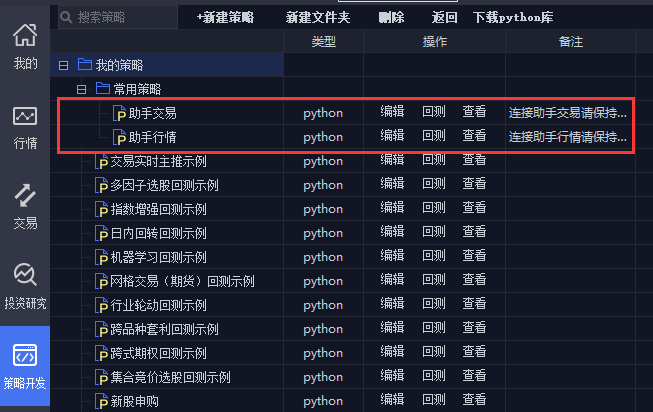Collapse the 我的策略 tree node
The height and width of the screenshot is (412, 653).
click(x=64, y=65)
